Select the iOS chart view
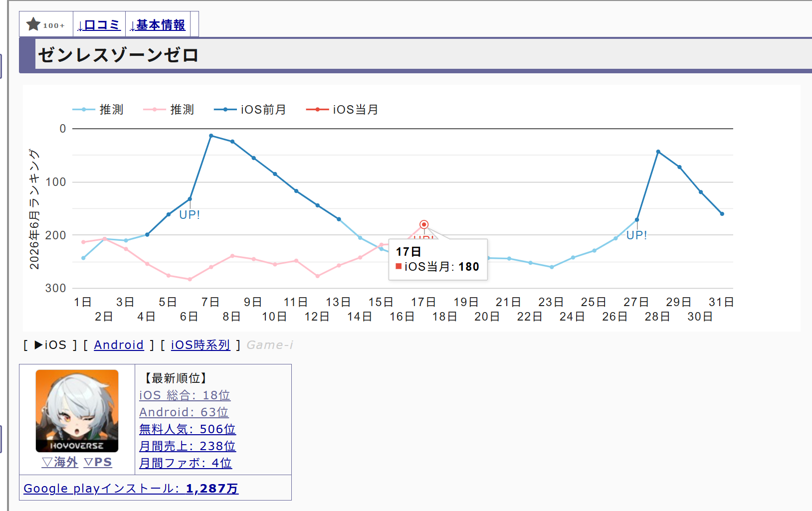Viewport: 812px width, 511px height. click(x=50, y=345)
